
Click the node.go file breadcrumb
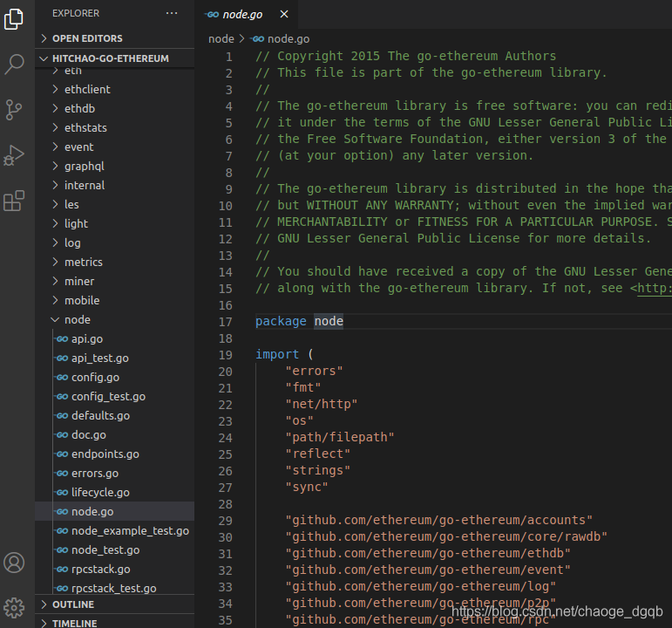288,39
